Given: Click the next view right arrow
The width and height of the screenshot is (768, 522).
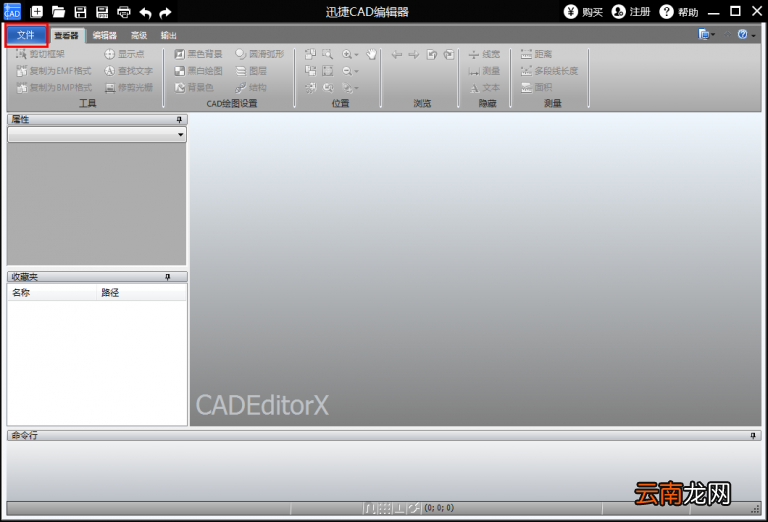Looking at the screenshot, I should tap(414, 54).
